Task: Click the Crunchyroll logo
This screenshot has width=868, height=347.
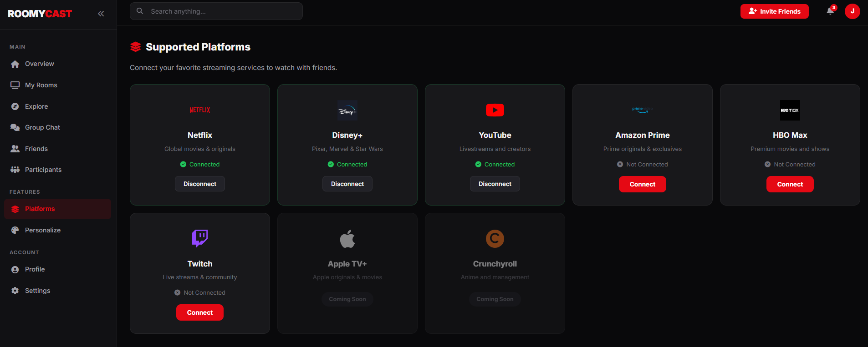Action: click(495, 239)
